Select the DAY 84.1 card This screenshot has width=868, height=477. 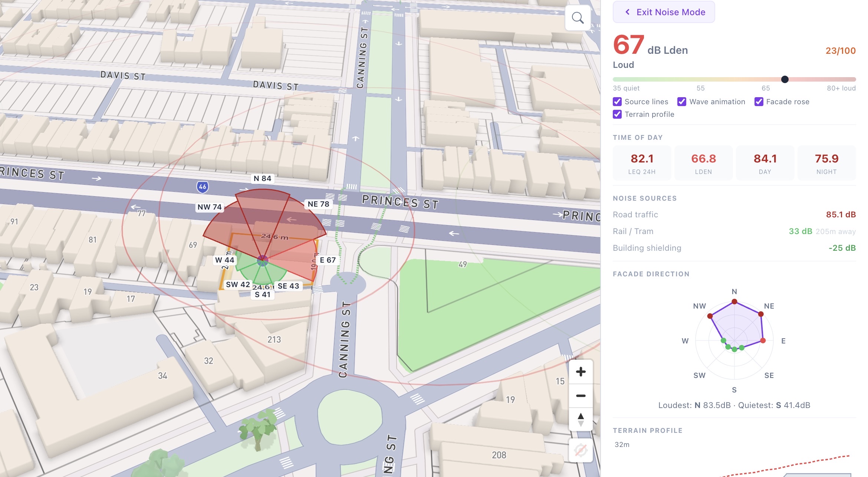pyautogui.click(x=765, y=163)
